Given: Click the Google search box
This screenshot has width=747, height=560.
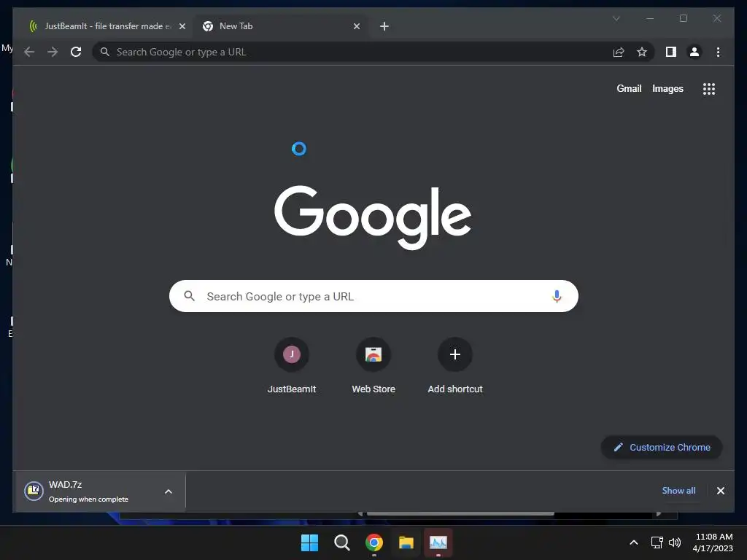Looking at the screenshot, I should coord(373,296).
